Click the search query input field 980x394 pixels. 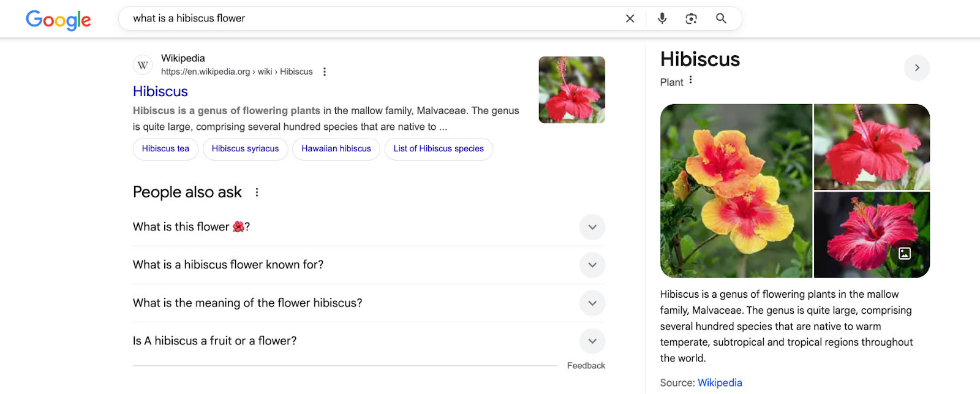click(x=367, y=18)
